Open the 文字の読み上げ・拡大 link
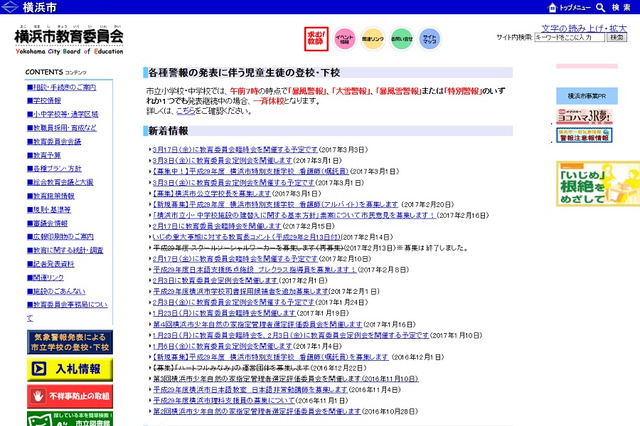Image resolution: width=640 pixels, height=426 pixels. (x=584, y=28)
